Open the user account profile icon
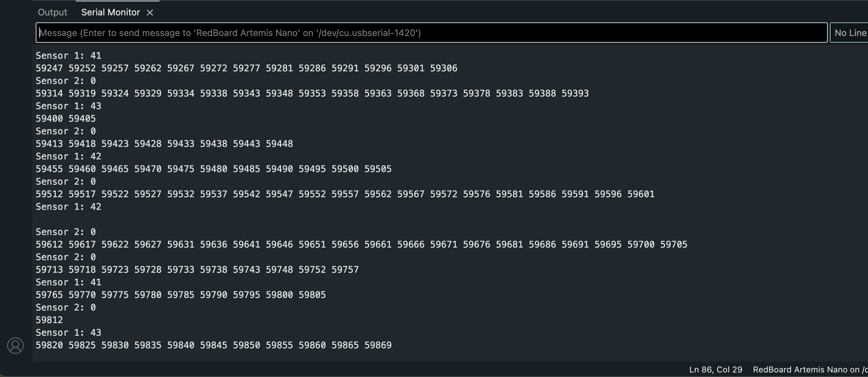 [15, 346]
